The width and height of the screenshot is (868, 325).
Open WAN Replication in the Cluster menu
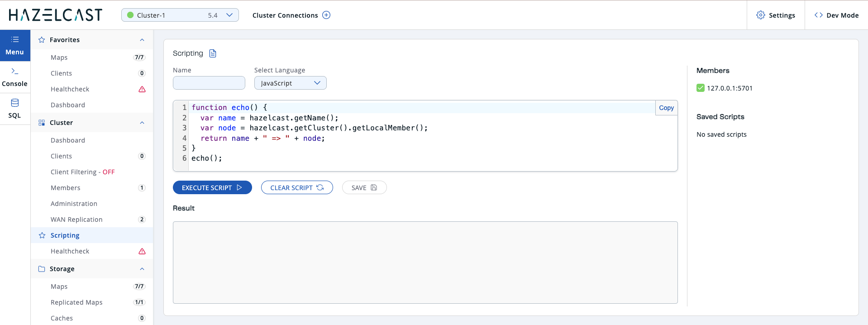click(x=76, y=220)
